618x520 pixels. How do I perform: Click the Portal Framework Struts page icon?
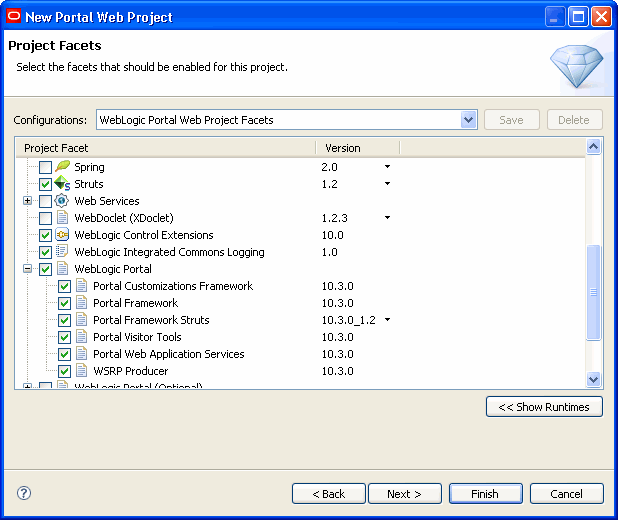point(81,319)
